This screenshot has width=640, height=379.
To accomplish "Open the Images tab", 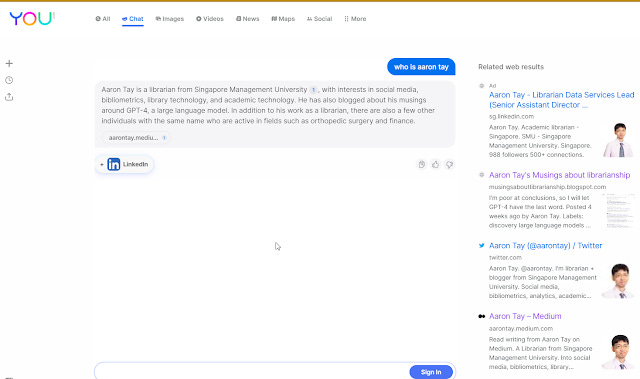I will click(170, 19).
